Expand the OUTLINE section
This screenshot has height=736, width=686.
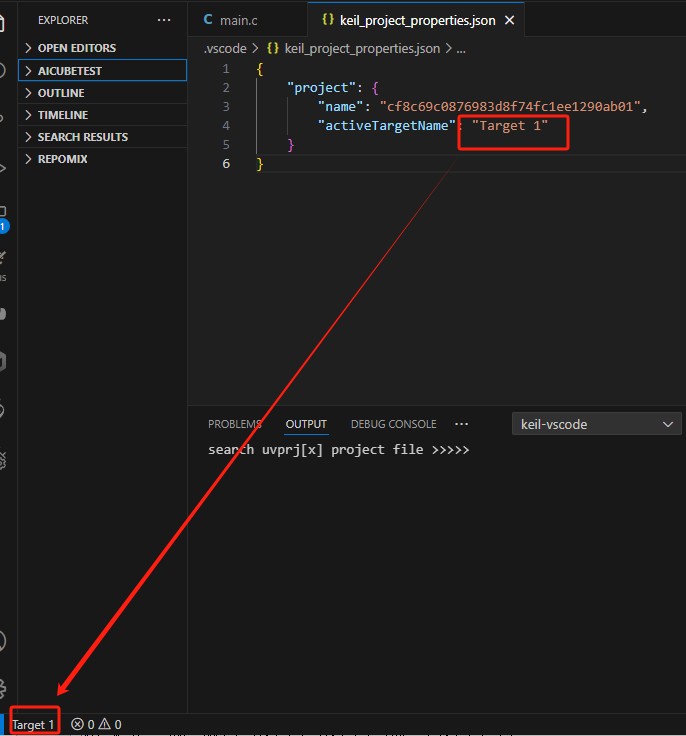pos(102,93)
